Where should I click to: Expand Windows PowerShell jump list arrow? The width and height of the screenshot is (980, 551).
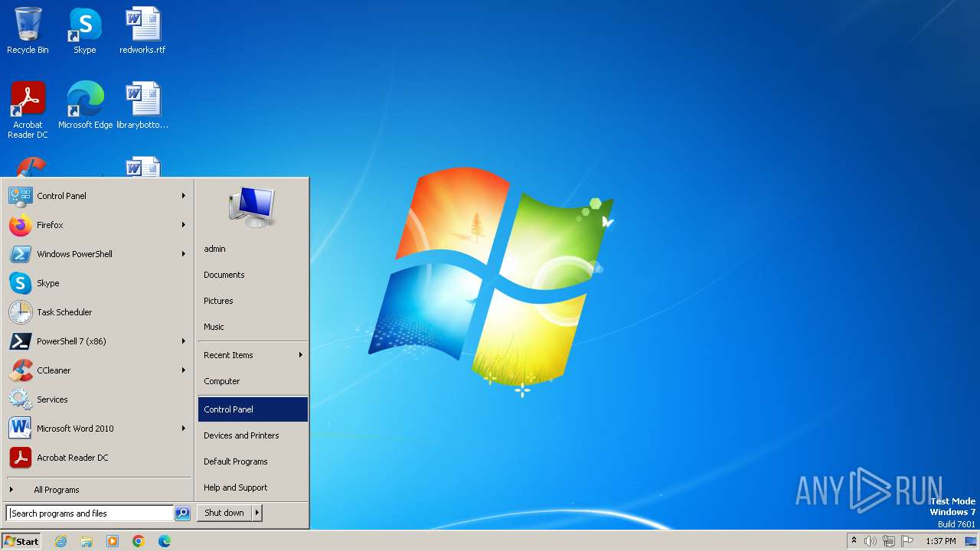(184, 254)
